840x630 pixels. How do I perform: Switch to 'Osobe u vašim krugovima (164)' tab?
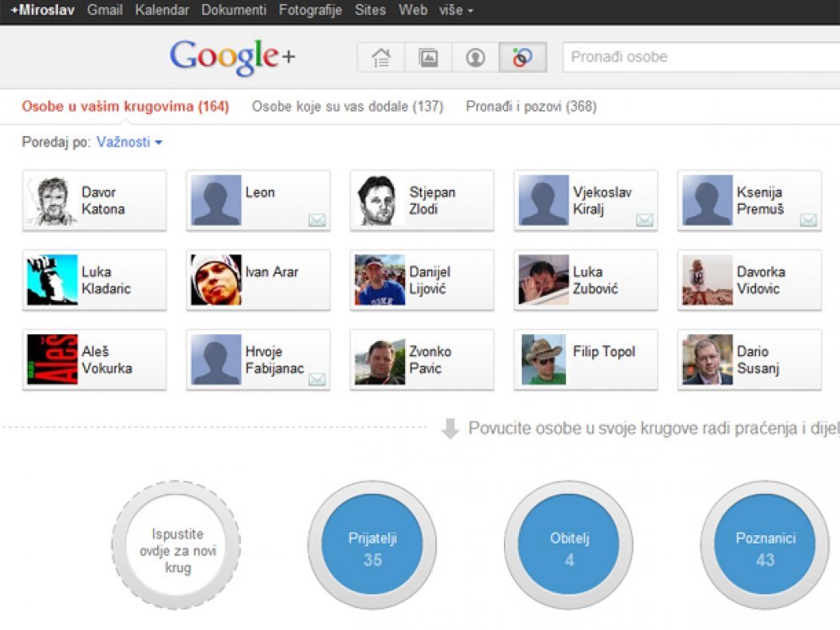[x=125, y=107]
